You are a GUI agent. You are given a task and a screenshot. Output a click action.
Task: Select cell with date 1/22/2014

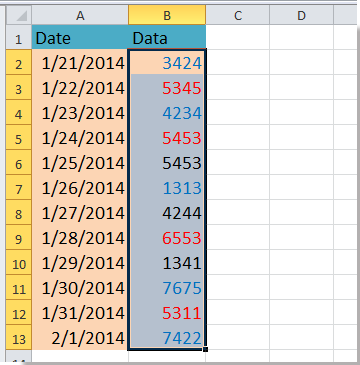pos(80,87)
